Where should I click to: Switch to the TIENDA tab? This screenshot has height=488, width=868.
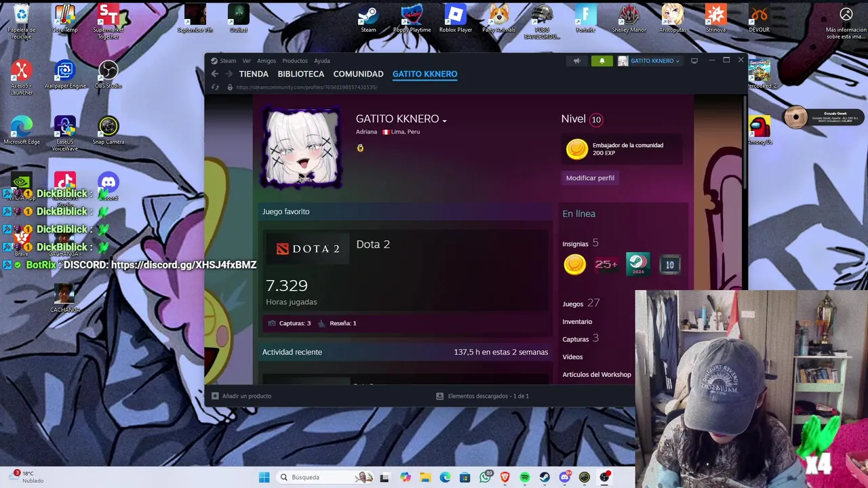pos(254,74)
